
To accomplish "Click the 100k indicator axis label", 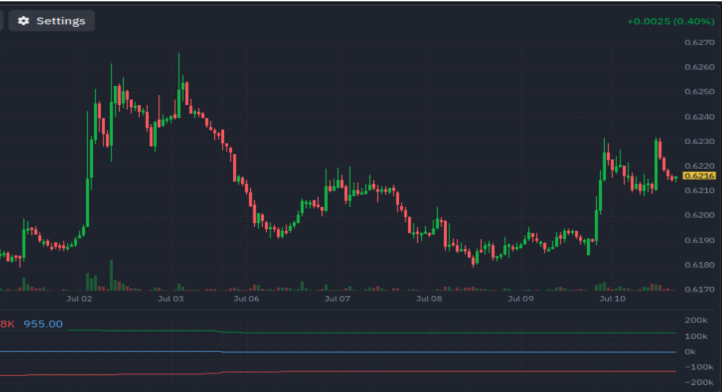I will (x=696, y=337).
